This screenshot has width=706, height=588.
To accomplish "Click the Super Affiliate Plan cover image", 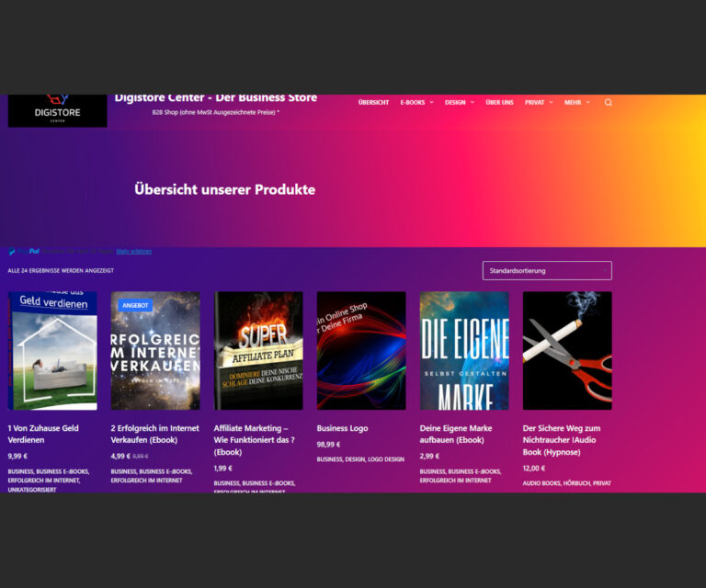I will pos(258,351).
